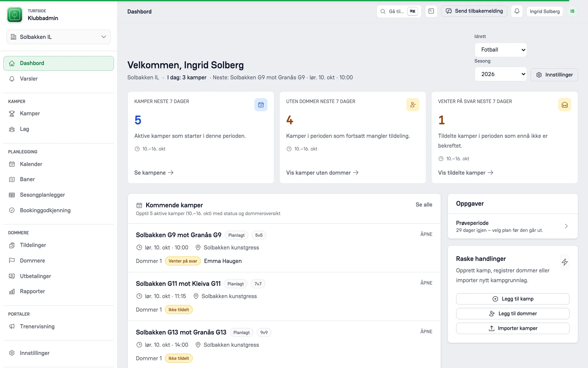Open Innstillinger at the sidebar bottom

coord(59,353)
